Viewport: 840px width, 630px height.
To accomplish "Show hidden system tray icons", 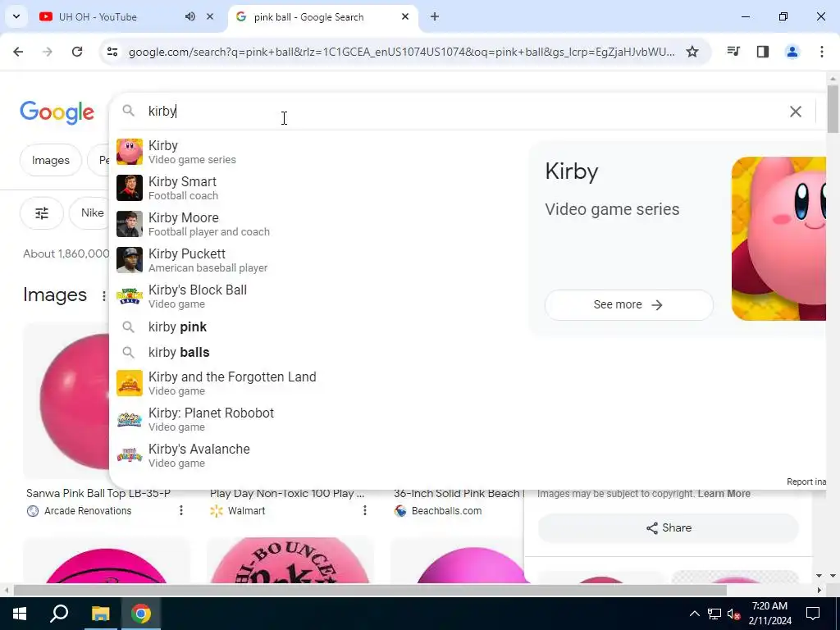I will (694, 614).
